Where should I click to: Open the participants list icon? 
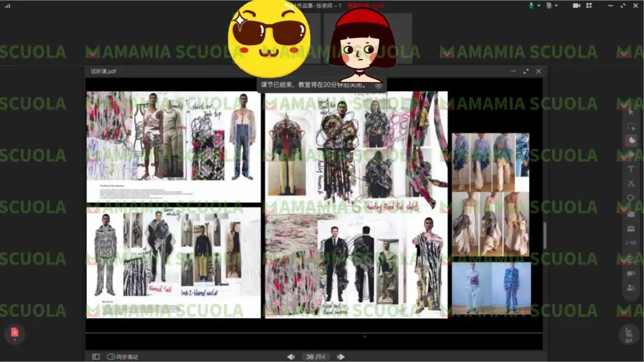pos(631,287)
